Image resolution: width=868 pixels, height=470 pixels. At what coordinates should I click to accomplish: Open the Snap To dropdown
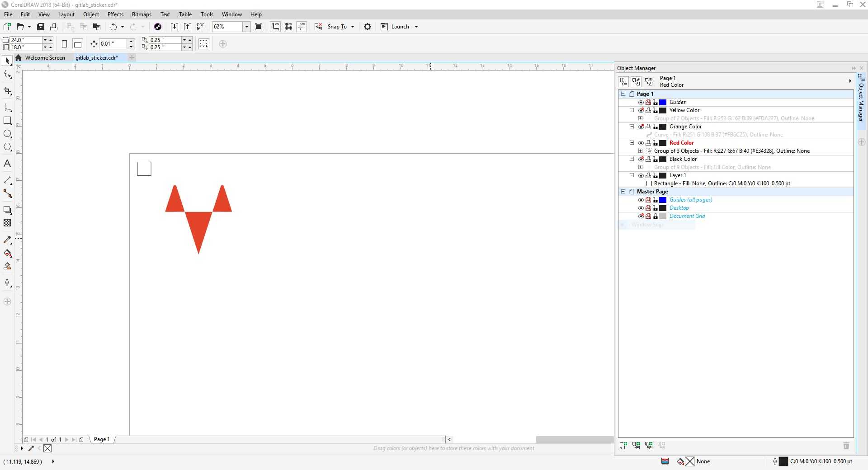[x=353, y=27]
